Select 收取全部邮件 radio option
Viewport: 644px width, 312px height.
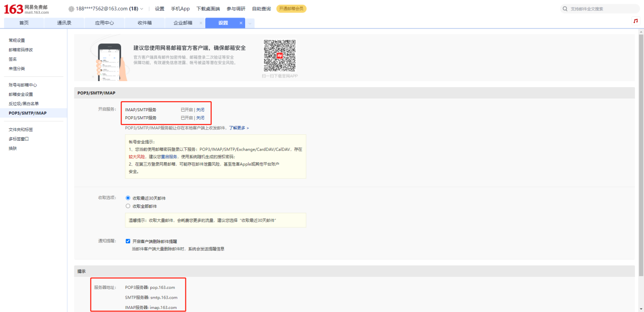point(128,206)
